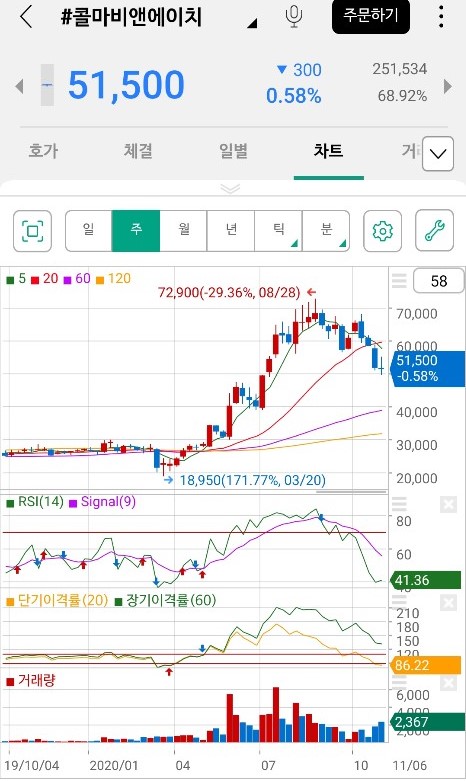This screenshot has height=781, width=466.
Task: Collapse header with double chevron handle
Action: (231, 188)
